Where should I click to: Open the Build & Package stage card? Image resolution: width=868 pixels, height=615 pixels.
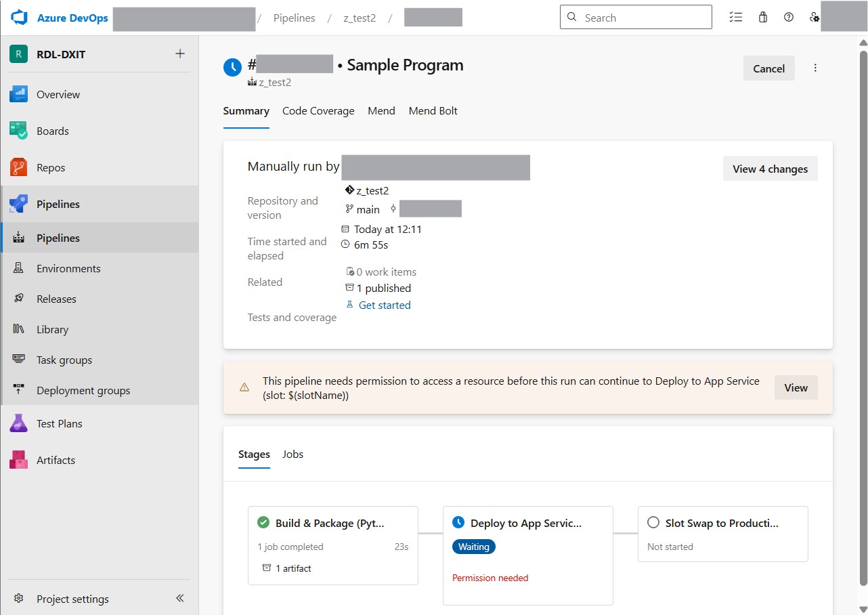(333, 545)
